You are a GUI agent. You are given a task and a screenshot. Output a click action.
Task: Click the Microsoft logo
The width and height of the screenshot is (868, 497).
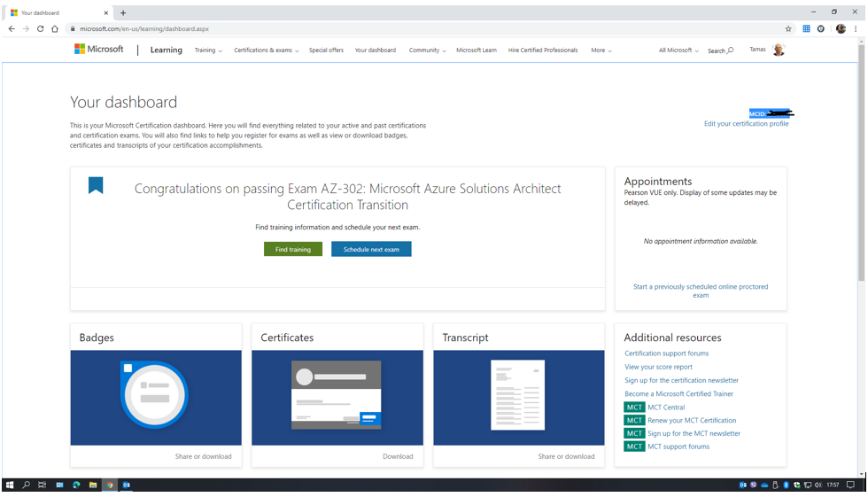point(99,50)
